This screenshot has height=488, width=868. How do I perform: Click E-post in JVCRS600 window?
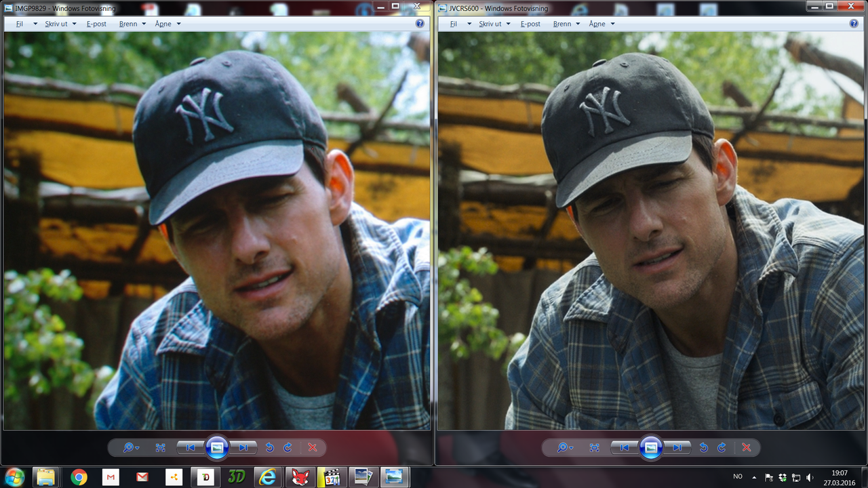[x=530, y=24]
